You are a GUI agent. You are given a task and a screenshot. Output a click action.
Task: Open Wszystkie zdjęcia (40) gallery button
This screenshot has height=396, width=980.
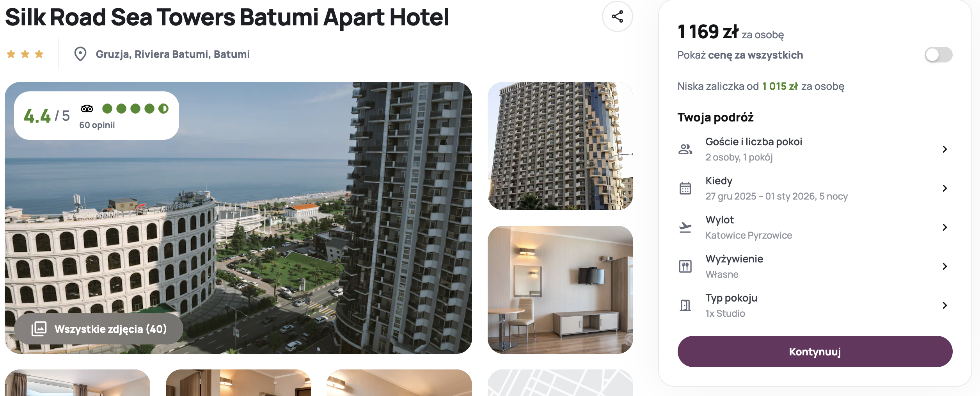point(99,329)
